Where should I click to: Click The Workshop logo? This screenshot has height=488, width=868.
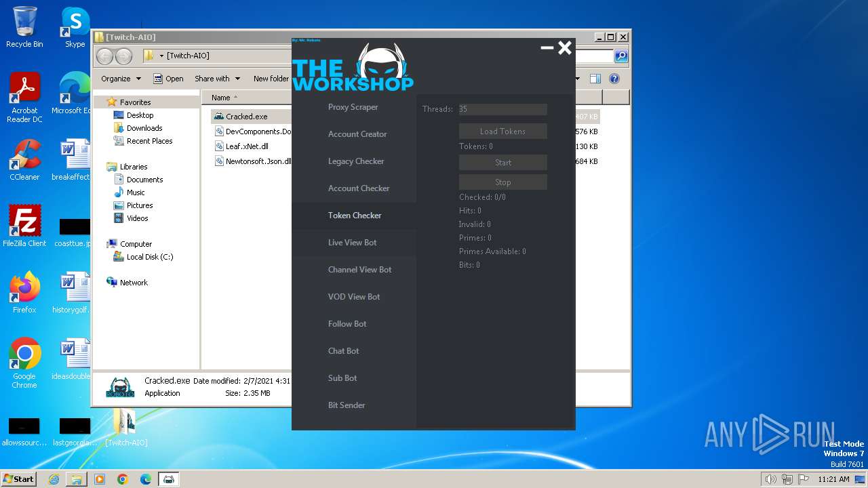pos(353,68)
